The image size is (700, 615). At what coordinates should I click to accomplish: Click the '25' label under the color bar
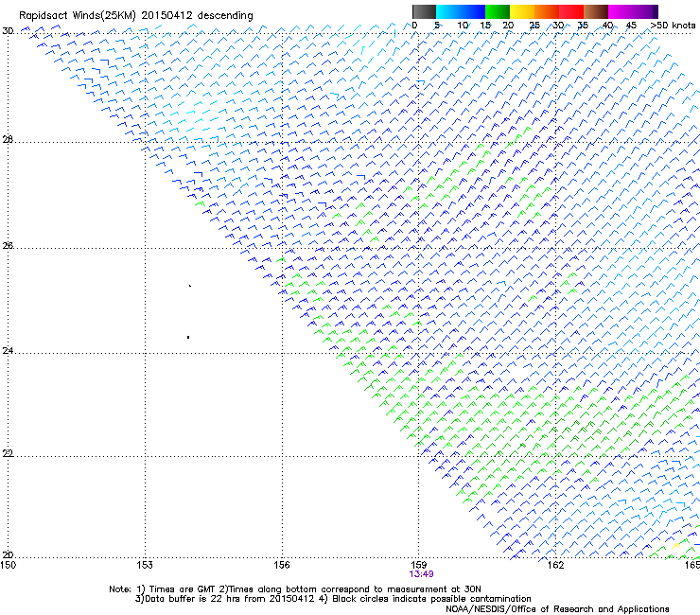534,26
